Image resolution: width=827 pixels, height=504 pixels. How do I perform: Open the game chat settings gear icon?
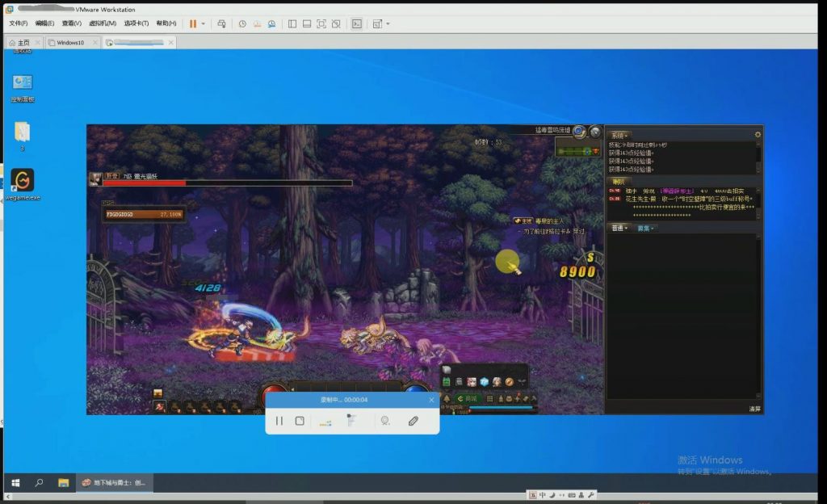[758, 134]
